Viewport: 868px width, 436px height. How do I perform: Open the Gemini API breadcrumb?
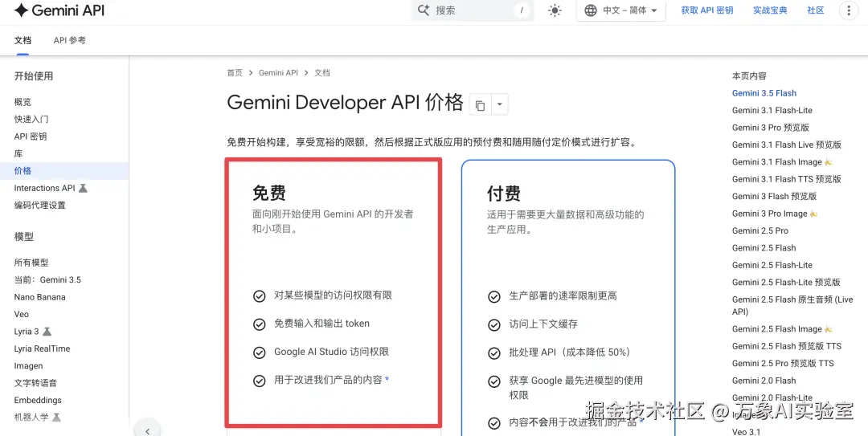click(x=278, y=73)
